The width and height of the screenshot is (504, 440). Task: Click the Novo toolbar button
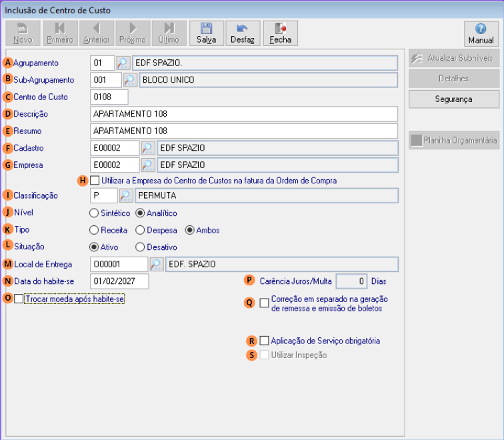pos(23,33)
